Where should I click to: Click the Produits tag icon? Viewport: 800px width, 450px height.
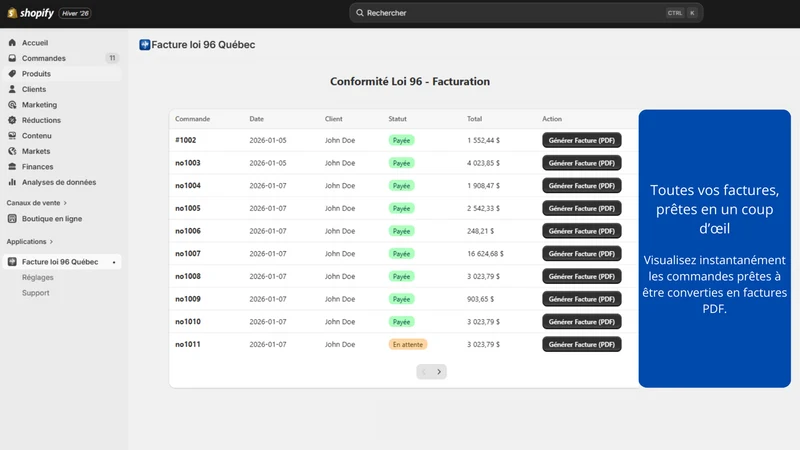pyautogui.click(x=12, y=73)
